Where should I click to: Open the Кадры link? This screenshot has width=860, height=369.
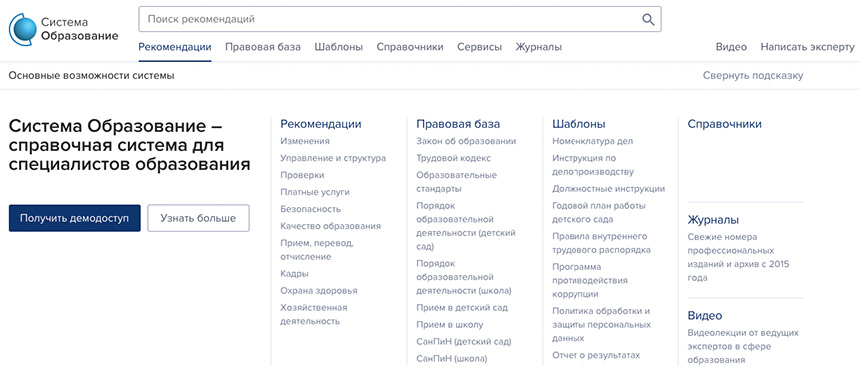coord(295,274)
